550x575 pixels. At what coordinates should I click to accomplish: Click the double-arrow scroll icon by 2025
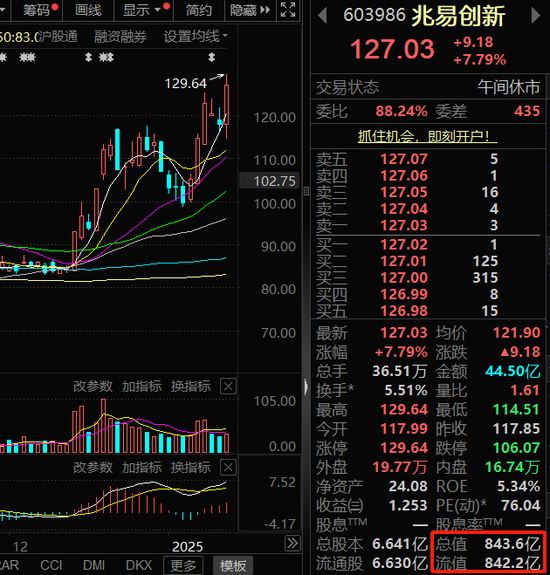293,543
